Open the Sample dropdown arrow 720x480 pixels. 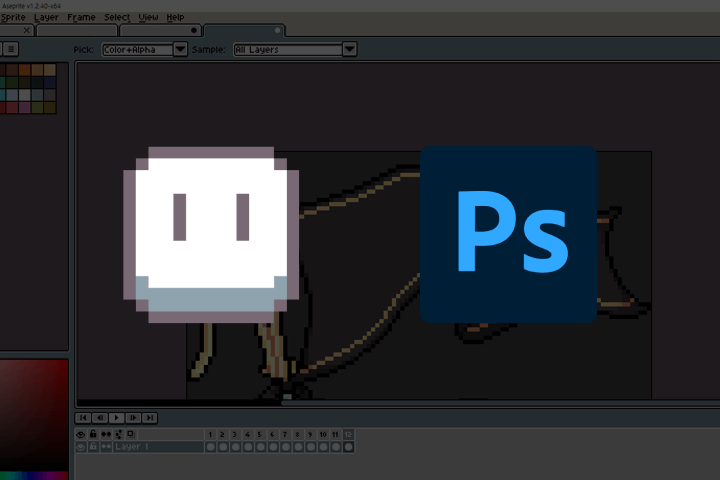click(x=349, y=49)
